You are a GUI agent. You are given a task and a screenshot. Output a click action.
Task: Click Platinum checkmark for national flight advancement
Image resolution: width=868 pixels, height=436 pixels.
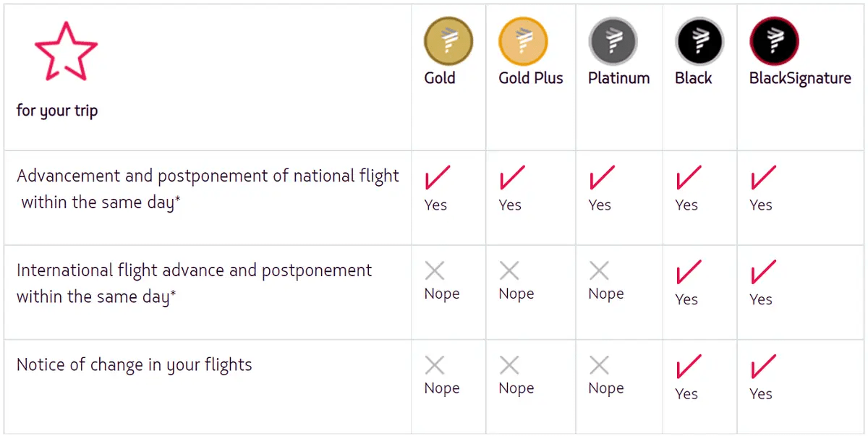[602, 178]
